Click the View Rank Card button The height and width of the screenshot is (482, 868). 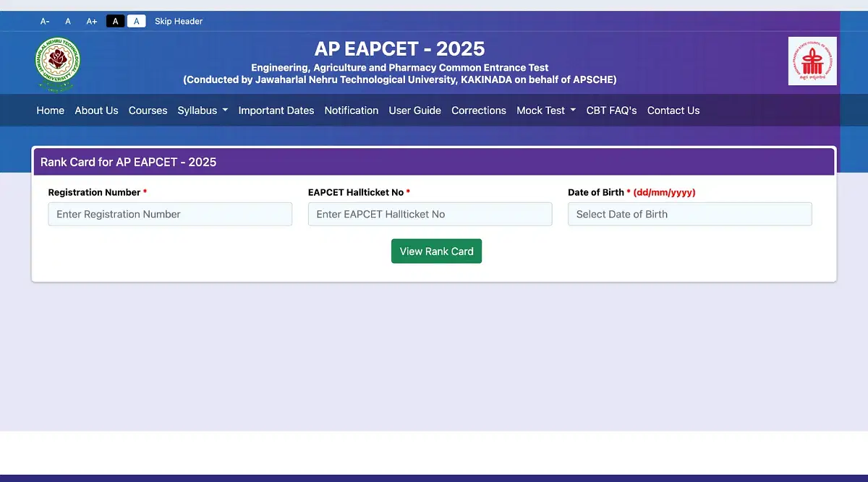click(436, 251)
